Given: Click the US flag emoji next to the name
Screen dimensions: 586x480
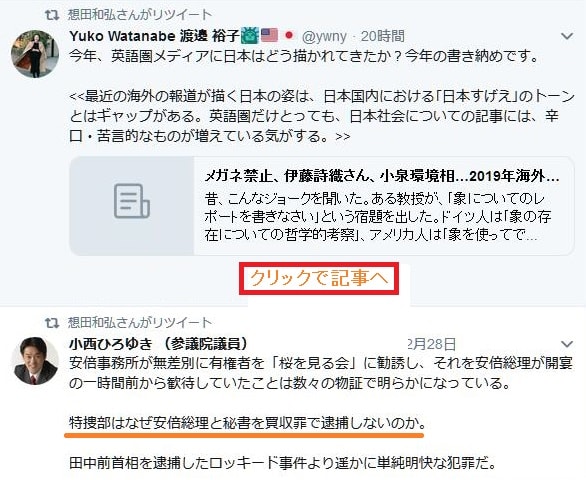Looking at the screenshot, I should pyautogui.click(x=269, y=36).
